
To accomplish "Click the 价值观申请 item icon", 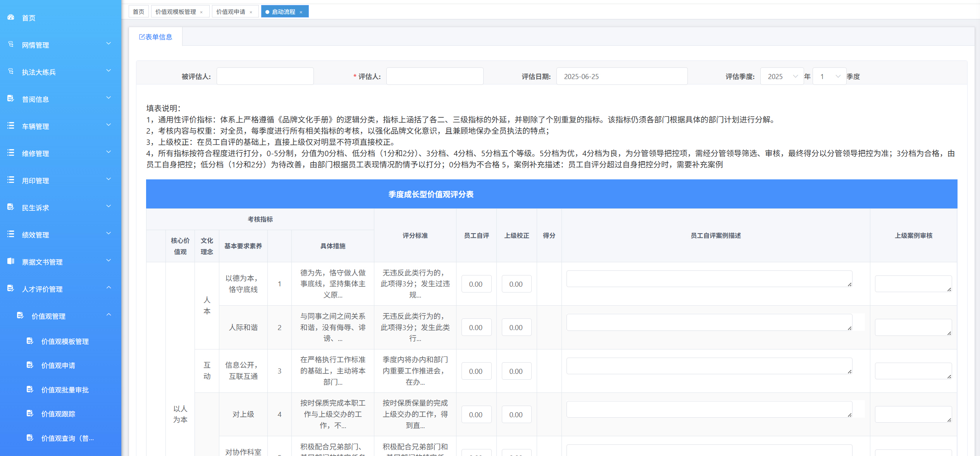I will click(x=30, y=365).
